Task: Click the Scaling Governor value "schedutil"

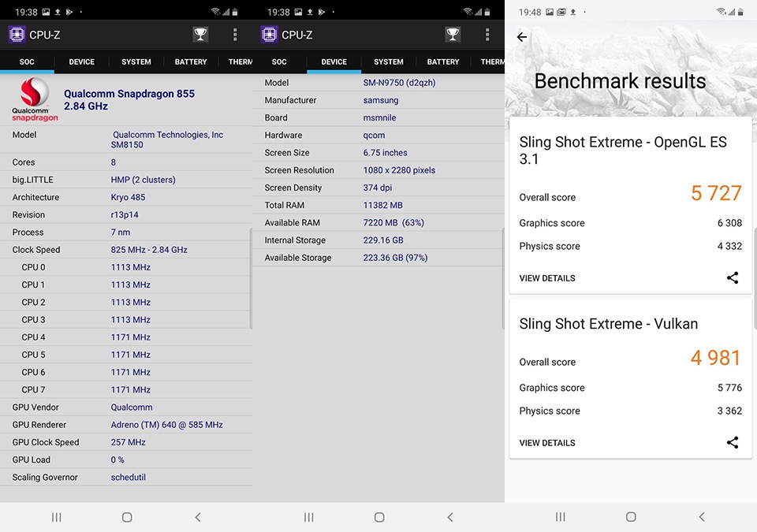Action: pos(128,477)
